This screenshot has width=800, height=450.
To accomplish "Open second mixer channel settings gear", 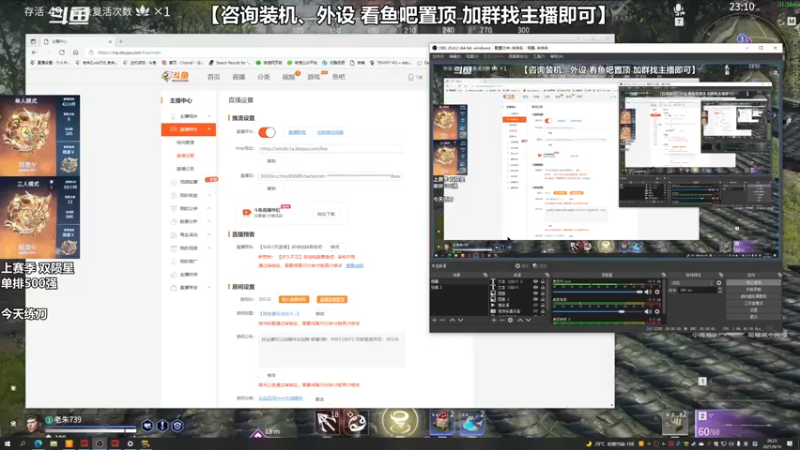I will pyautogui.click(x=657, y=311).
